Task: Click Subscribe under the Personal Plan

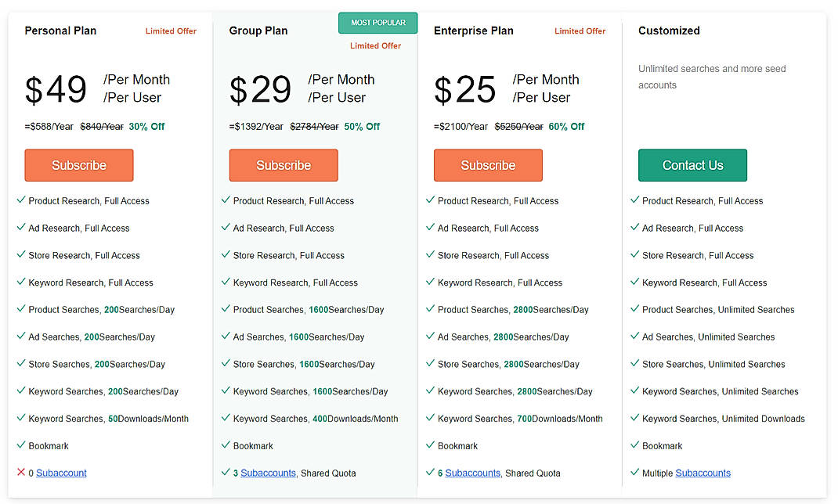Action: pyautogui.click(x=78, y=165)
